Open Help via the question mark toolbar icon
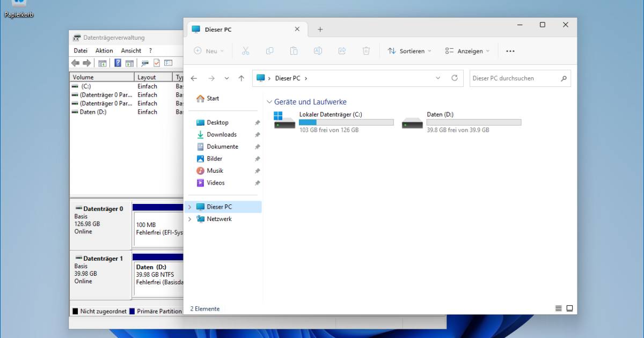 point(118,62)
